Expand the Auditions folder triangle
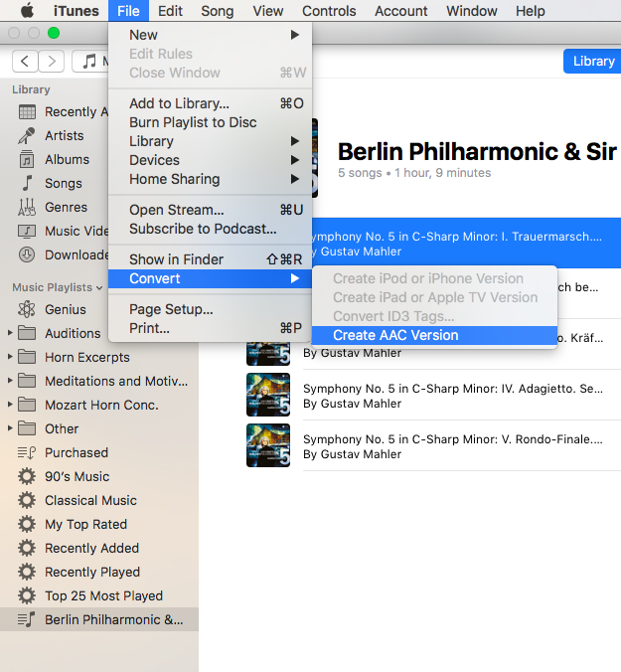621x672 pixels. [10, 333]
